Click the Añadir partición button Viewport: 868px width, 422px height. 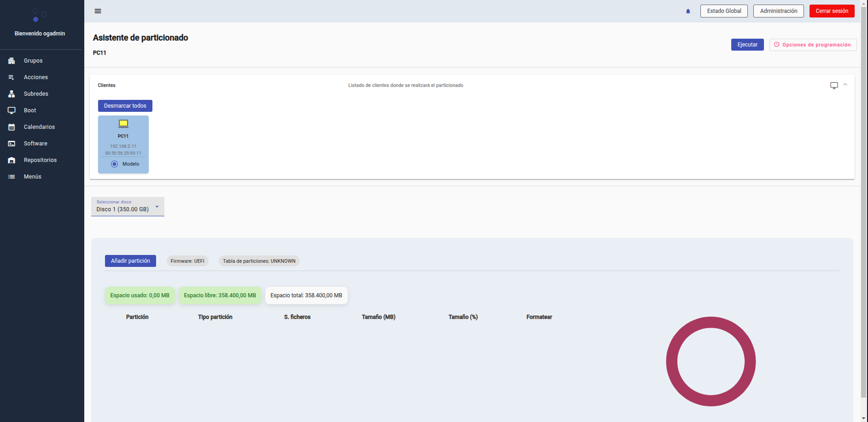(x=130, y=261)
